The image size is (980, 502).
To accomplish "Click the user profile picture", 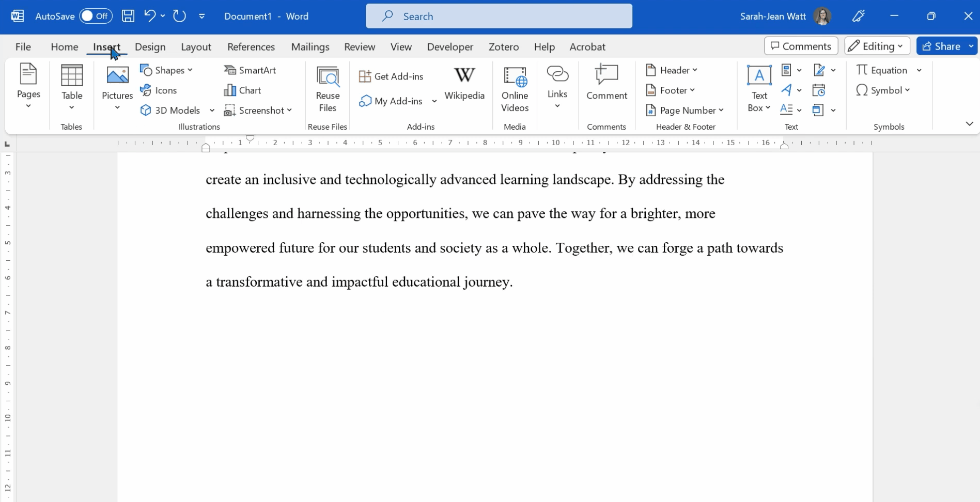I will tap(822, 16).
